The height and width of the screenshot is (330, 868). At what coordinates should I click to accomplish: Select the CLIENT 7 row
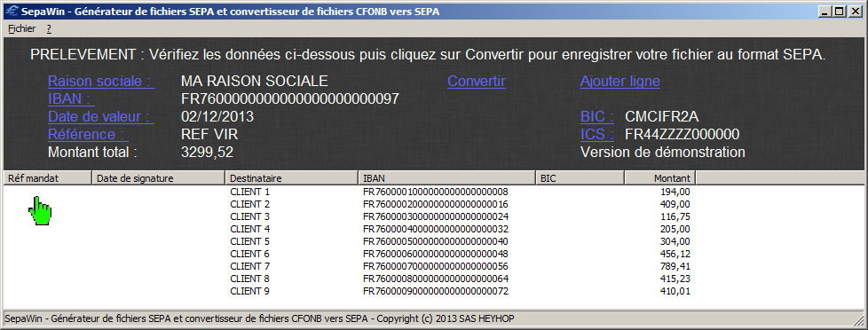tap(349, 266)
